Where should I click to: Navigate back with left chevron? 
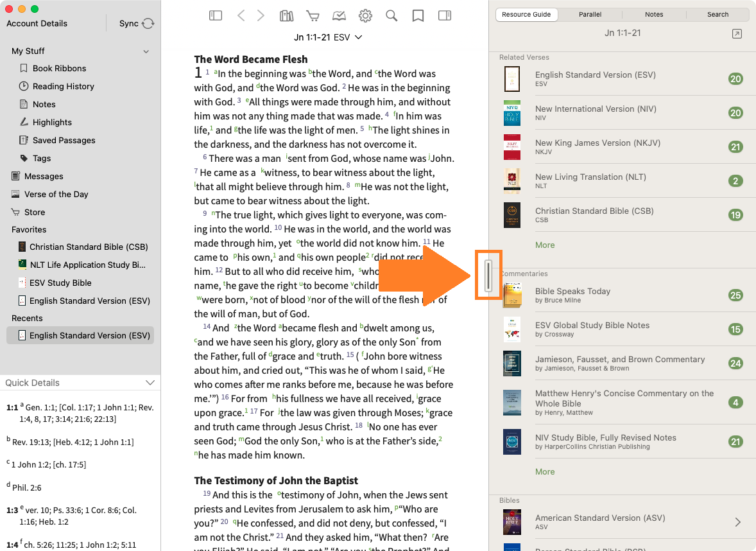click(x=241, y=15)
